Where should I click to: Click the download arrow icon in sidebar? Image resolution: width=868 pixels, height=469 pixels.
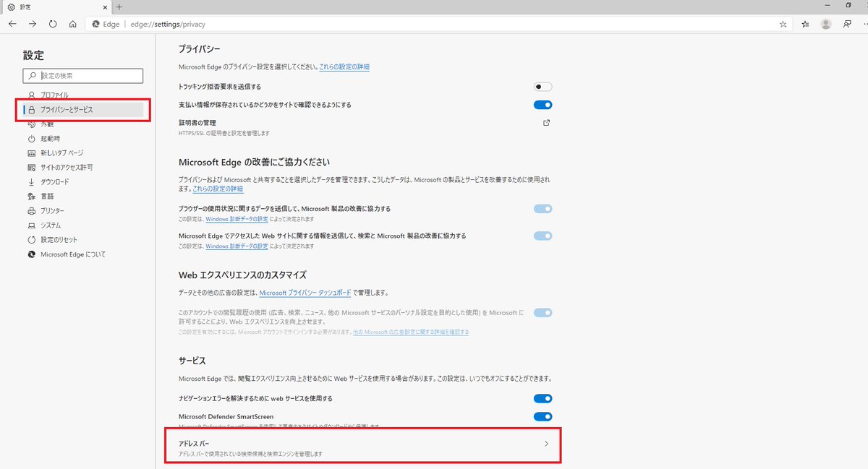click(31, 181)
